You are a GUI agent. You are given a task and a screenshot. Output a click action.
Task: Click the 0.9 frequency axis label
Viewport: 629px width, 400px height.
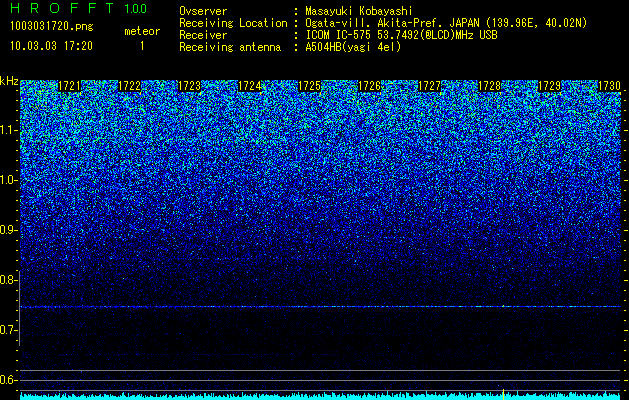point(8,230)
